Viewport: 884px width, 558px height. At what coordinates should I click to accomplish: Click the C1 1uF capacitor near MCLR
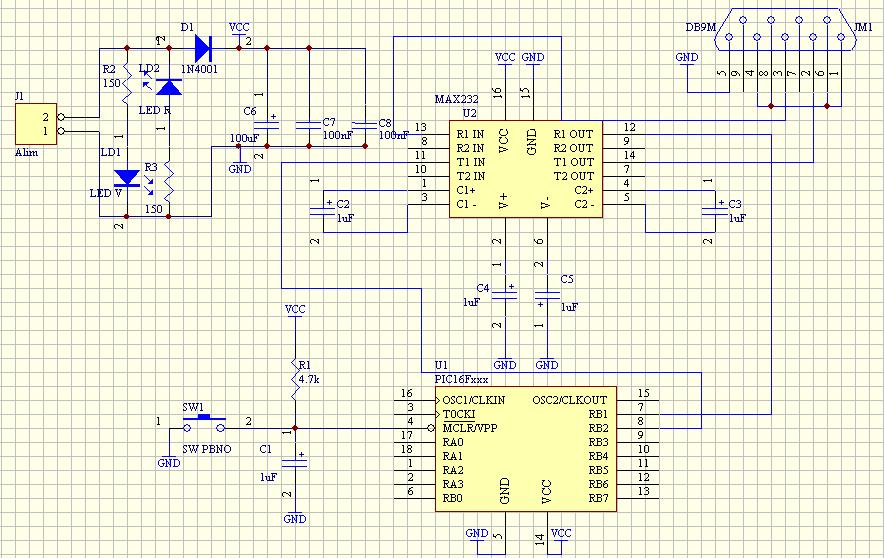point(295,463)
